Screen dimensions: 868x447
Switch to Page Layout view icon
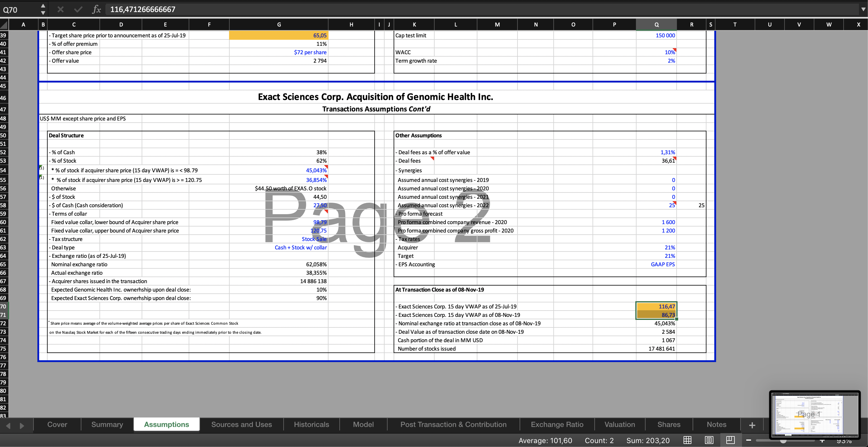pos(709,440)
